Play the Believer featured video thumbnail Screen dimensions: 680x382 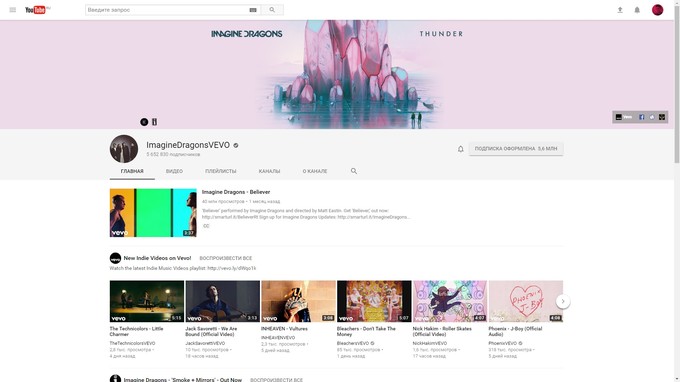tap(153, 212)
